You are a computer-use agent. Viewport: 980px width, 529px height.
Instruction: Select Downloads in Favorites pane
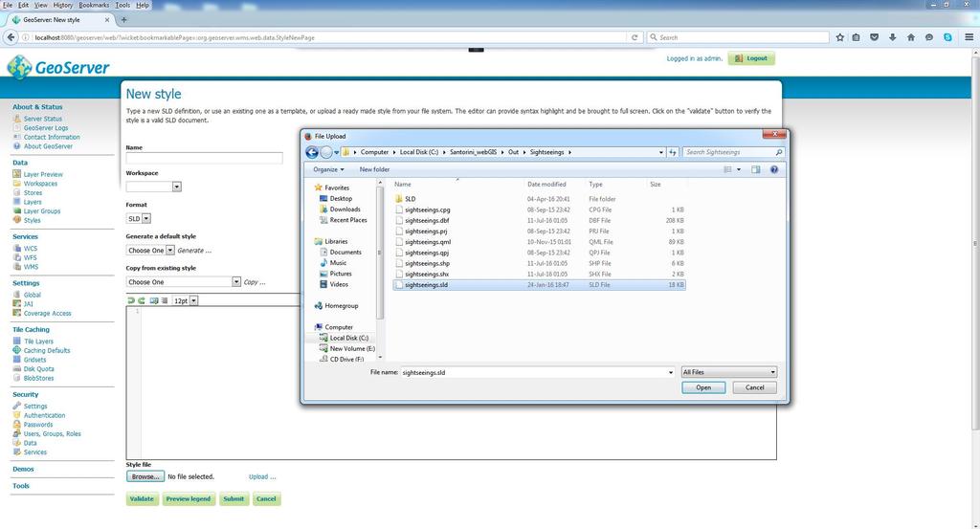[345, 209]
